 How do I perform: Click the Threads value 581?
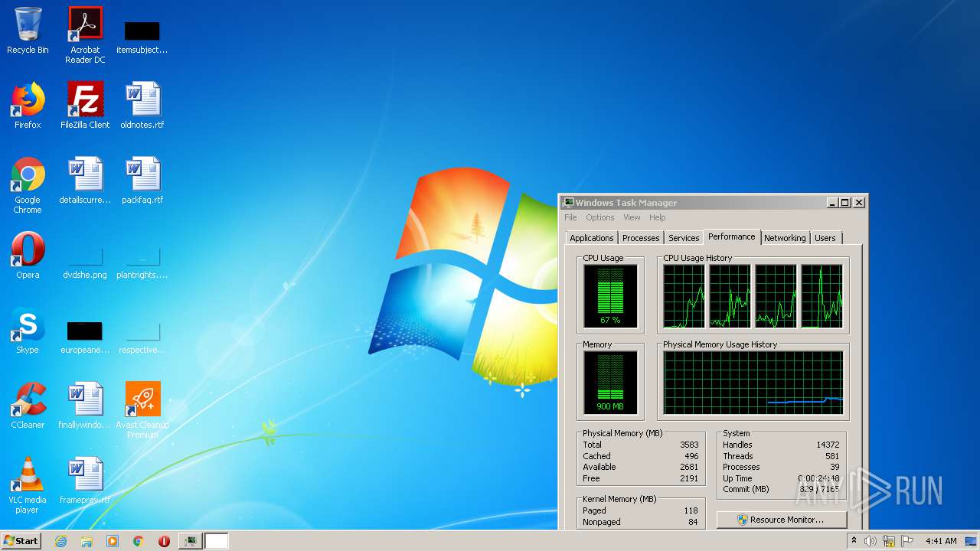[832, 456]
